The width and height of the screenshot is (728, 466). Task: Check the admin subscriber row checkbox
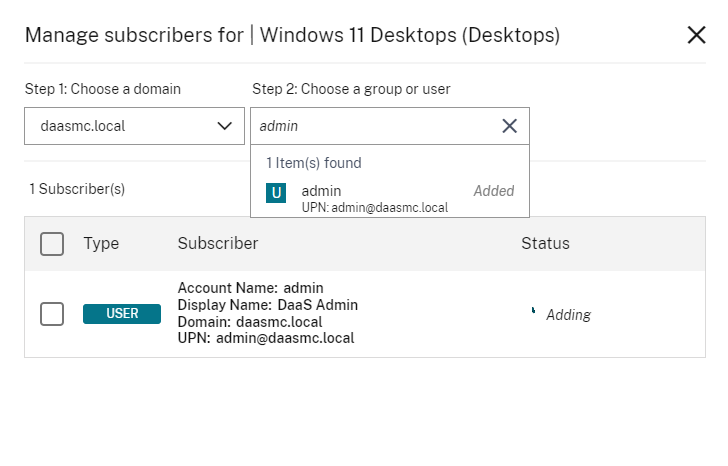click(52, 313)
